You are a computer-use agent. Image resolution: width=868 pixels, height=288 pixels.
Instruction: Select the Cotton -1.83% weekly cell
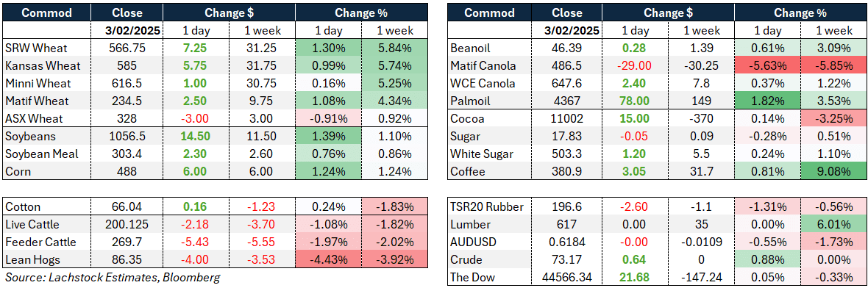[394, 206]
